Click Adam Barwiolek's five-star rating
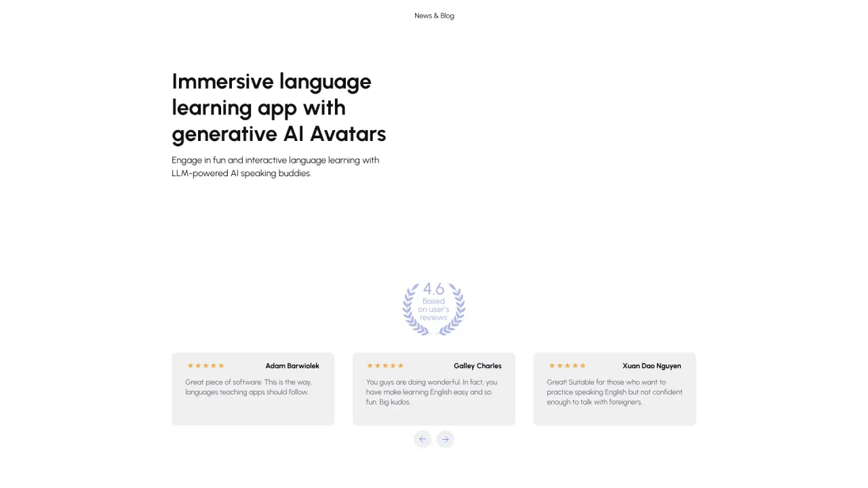The image size is (868, 488). click(x=205, y=366)
